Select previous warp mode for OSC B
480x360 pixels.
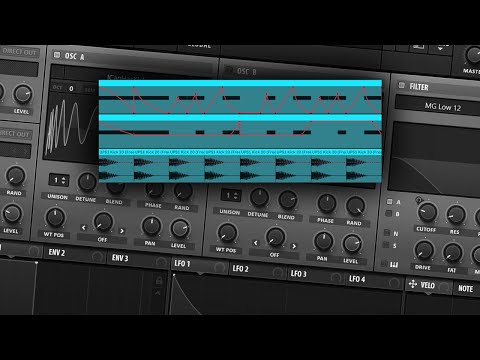[x=256, y=243]
